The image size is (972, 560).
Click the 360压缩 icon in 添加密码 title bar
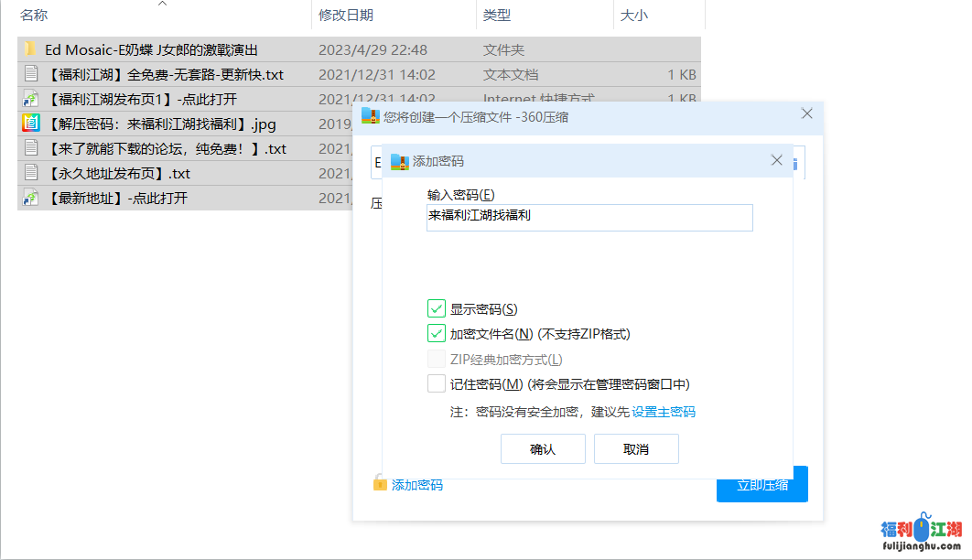399,161
